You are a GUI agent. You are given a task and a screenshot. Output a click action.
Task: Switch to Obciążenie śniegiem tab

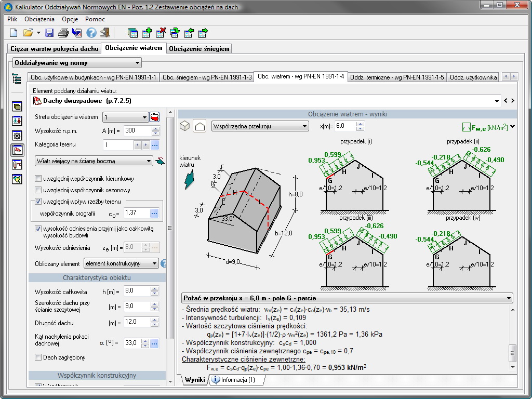click(x=199, y=48)
